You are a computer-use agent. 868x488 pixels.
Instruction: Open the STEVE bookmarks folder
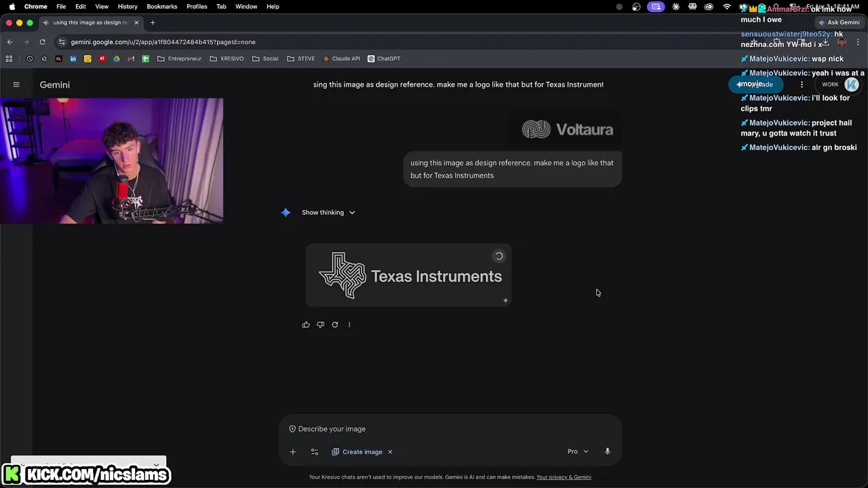[301, 59]
